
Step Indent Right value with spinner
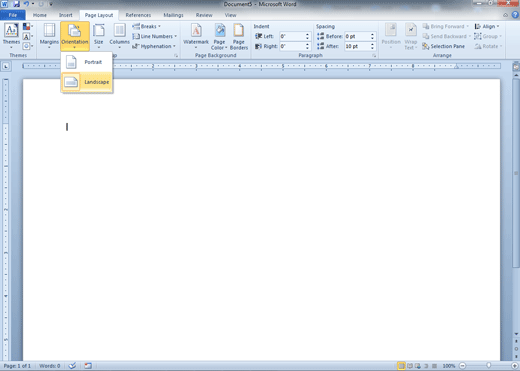pyautogui.click(x=307, y=46)
